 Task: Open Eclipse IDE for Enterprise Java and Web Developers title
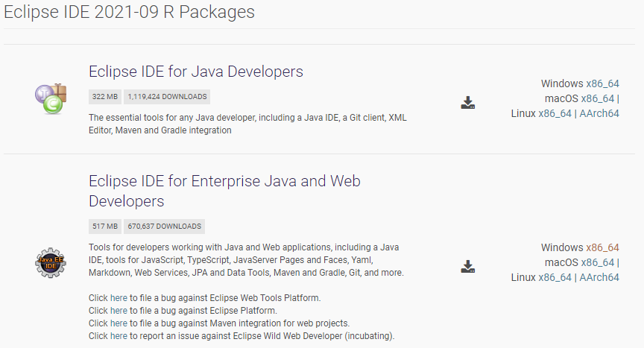coord(224,191)
